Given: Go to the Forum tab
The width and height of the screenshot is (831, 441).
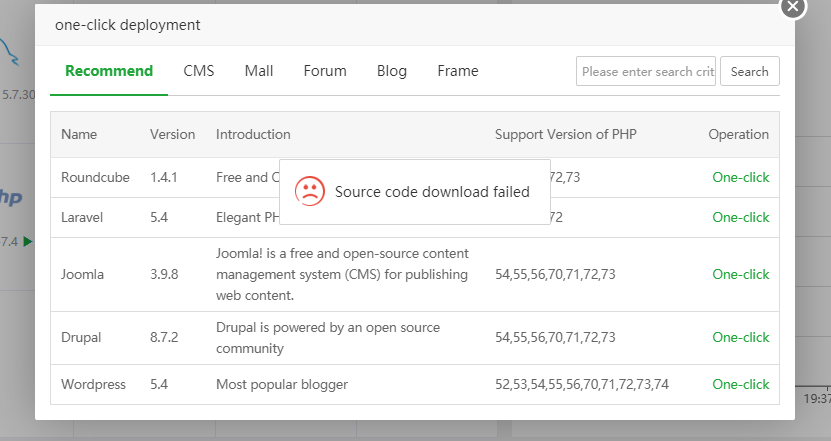Looking at the screenshot, I should 325,71.
